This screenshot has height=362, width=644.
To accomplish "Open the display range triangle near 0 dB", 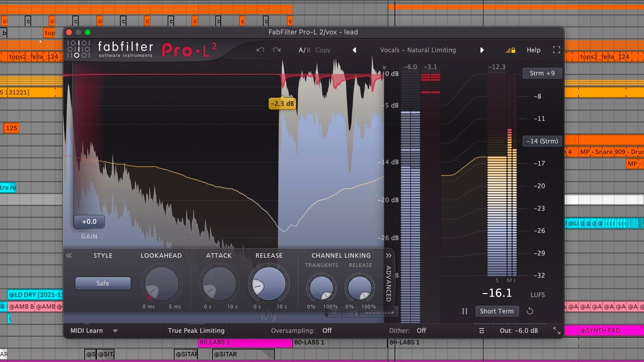I will click(384, 68).
